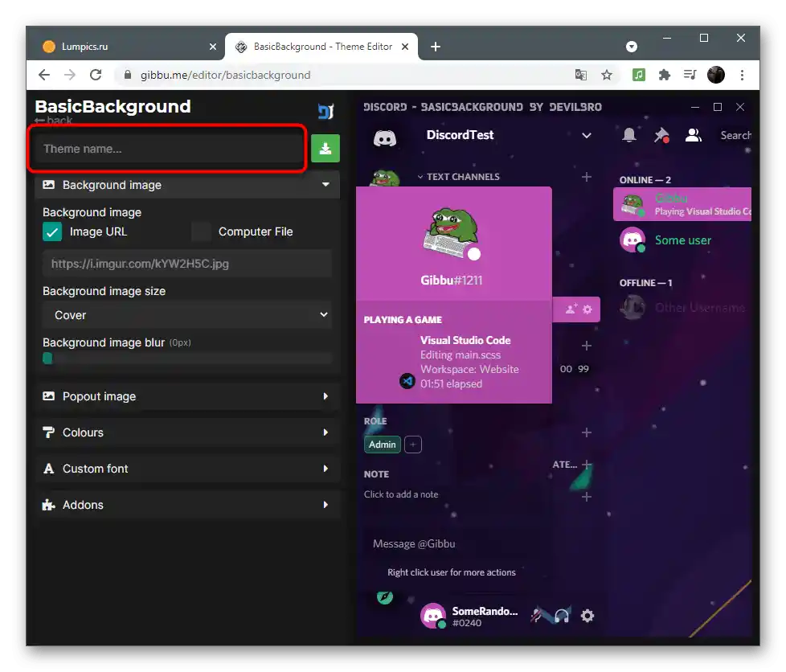Screen dimensions: 786x672
Task: Click the BetterDiscord logo icon
Action: click(325, 112)
